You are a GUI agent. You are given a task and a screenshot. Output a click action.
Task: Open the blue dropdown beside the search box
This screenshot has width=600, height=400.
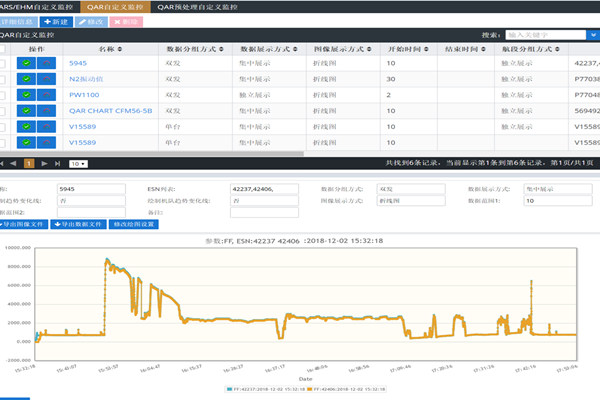[x=593, y=35]
